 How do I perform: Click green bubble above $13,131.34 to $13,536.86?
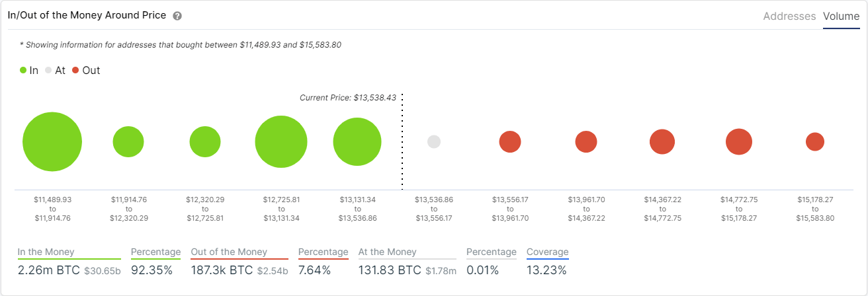coord(357,142)
